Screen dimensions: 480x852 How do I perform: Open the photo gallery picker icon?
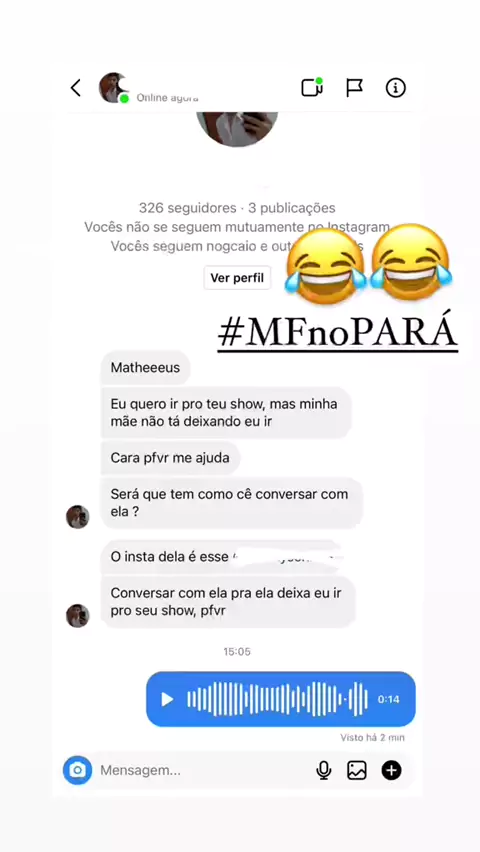point(357,770)
